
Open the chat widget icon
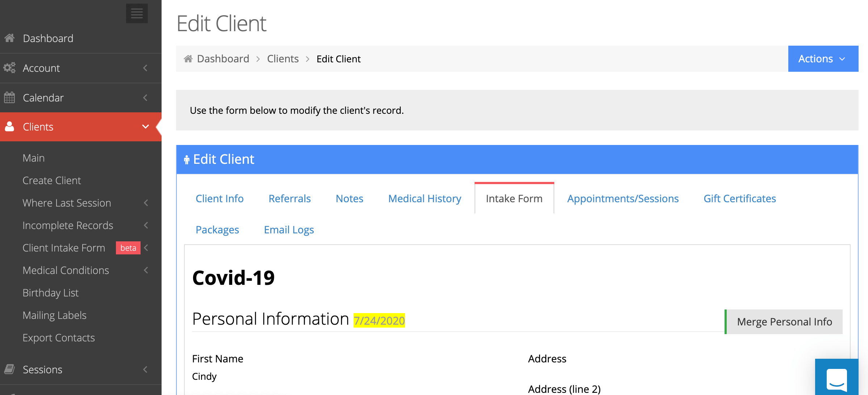[836, 379]
